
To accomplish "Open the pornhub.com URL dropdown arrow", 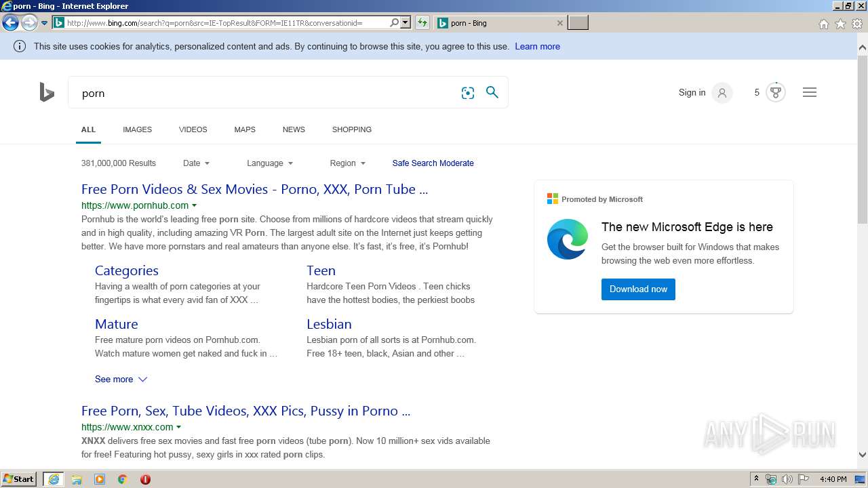I will coord(195,205).
